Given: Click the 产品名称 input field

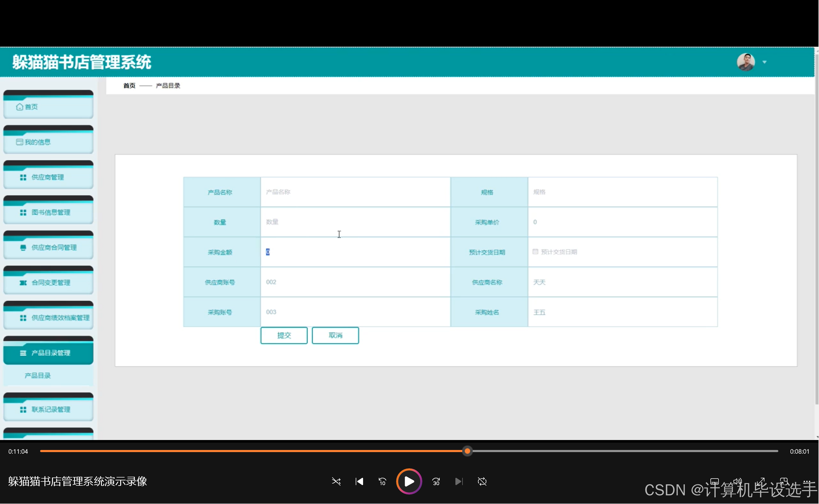Looking at the screenshot, I should (x=355, y=192).
